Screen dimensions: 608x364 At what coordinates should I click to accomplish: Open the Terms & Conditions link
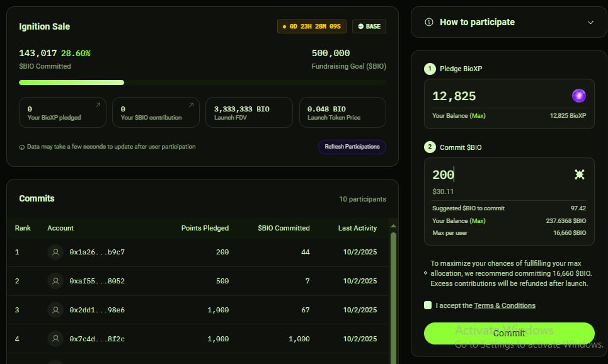[505, 305]
